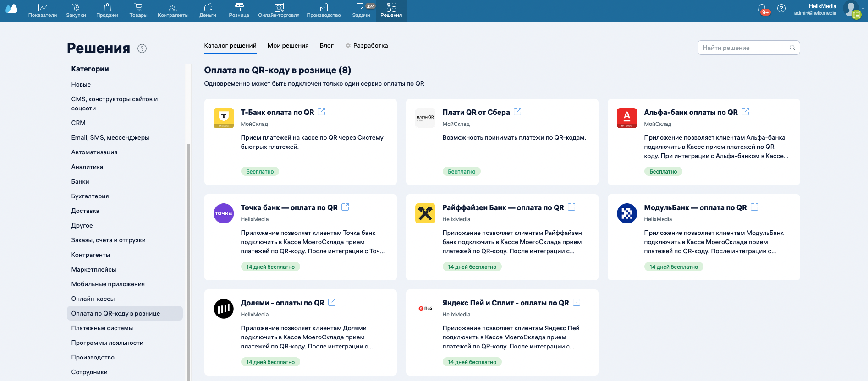This screenshot has width=868, height=381.
Task: Select the CRM category
Action: 78,123
